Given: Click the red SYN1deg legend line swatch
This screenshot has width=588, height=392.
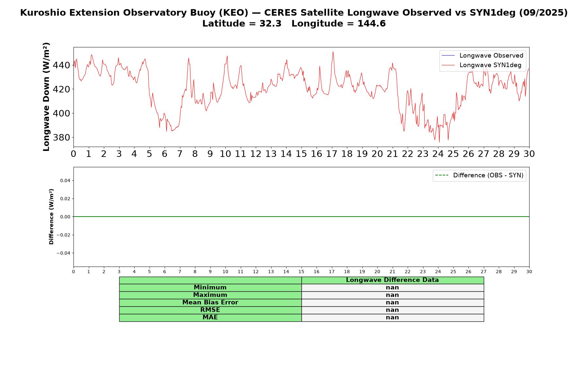Looking at the screenshot, I should [x=448, y=65].
